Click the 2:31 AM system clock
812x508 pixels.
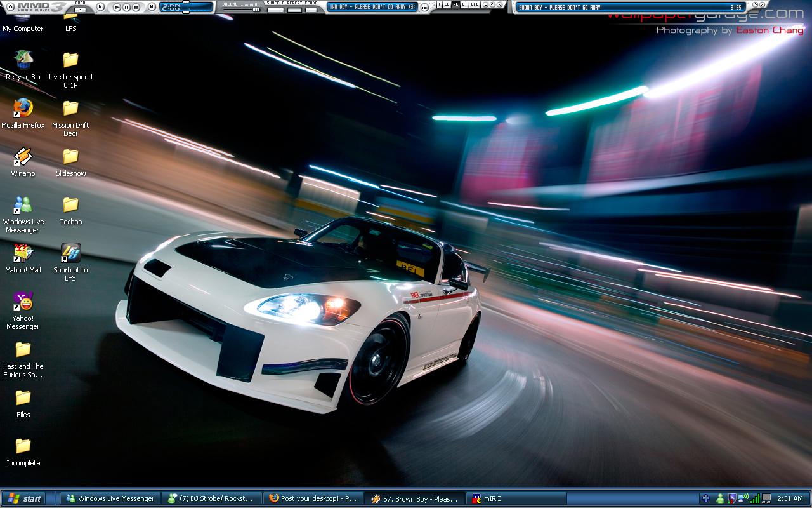pos(790,498)
